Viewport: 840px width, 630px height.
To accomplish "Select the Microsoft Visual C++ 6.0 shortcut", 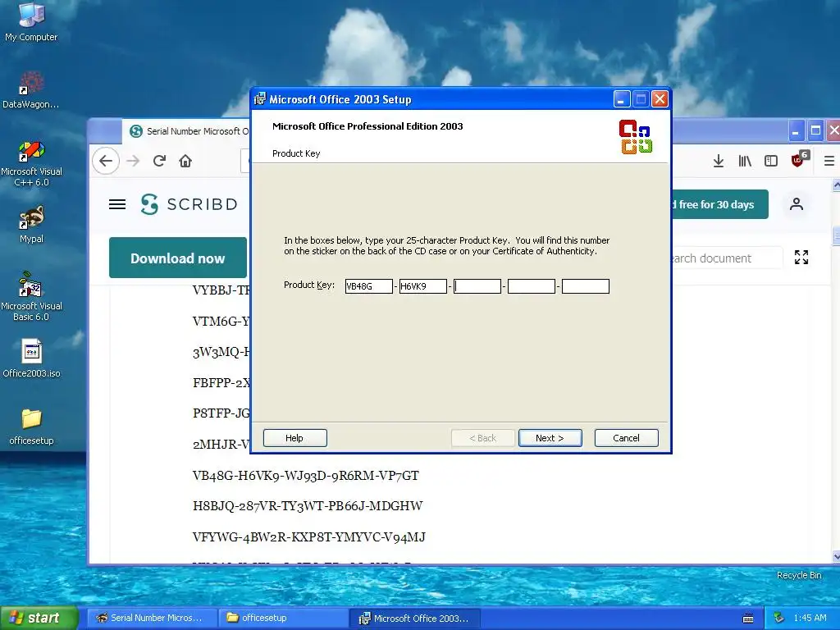I will pos(31,163).
